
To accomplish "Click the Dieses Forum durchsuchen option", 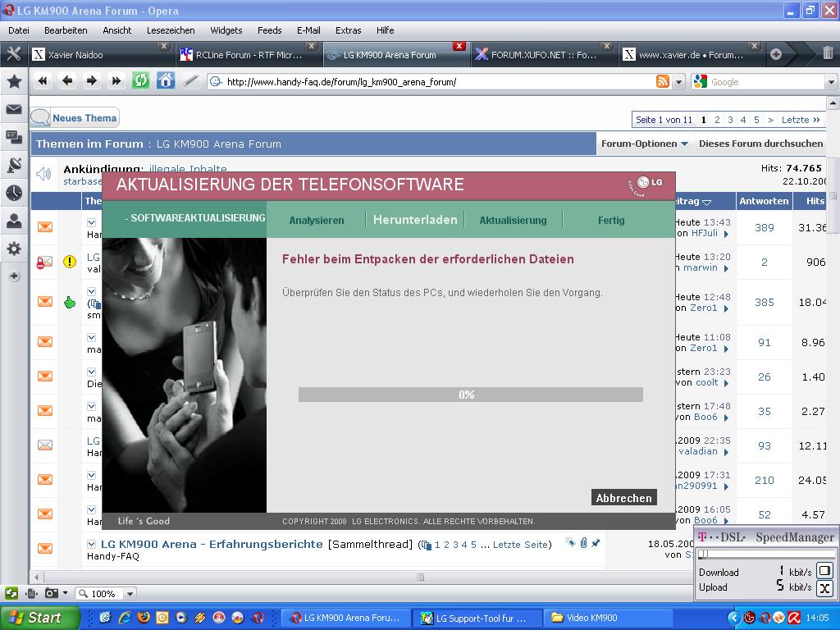I will [x=760, y=144].
